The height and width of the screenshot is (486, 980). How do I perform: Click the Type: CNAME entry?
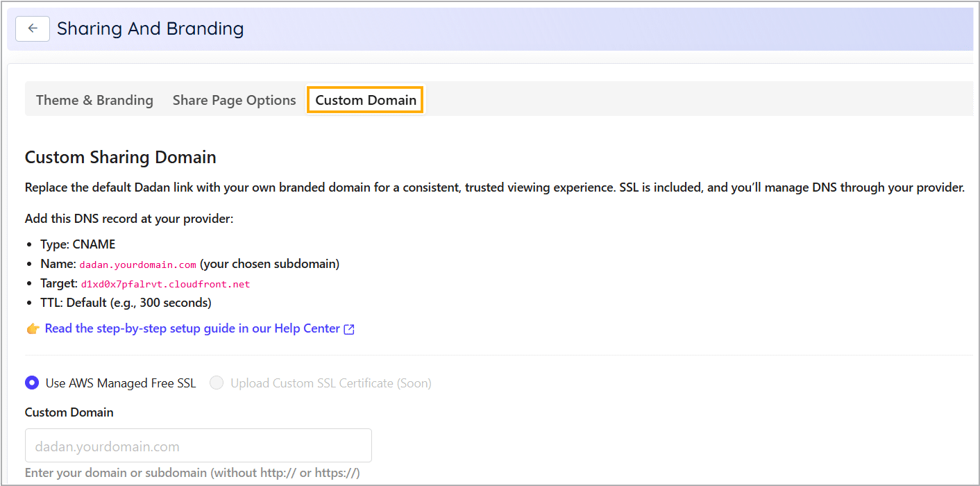coord(78,244)
